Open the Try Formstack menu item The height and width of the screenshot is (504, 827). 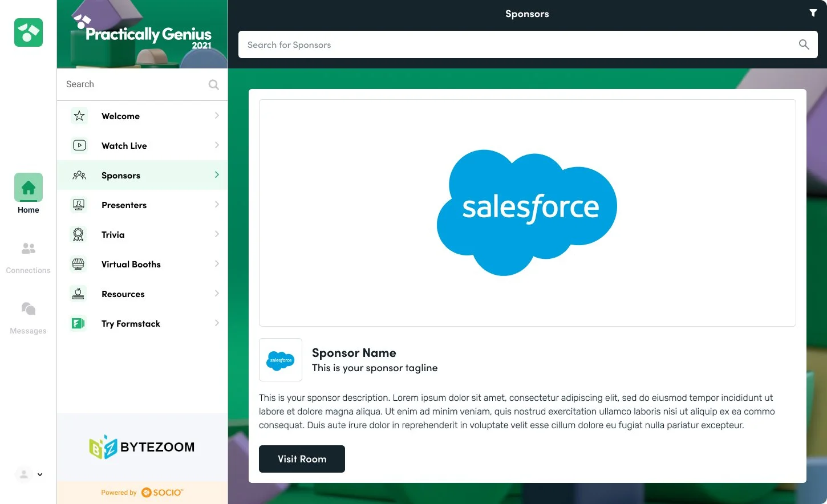click(143, 323)
